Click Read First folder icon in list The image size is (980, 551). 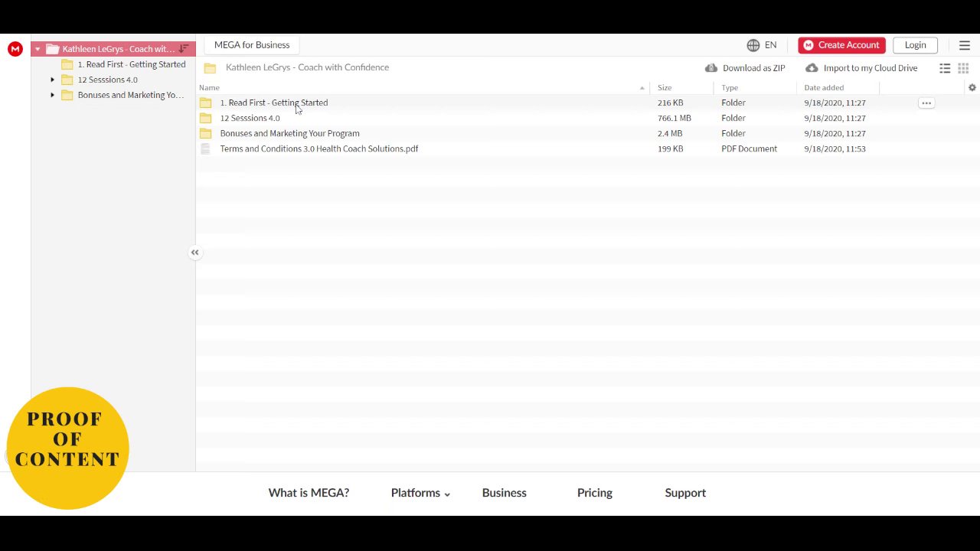click(x=205, y=103)
